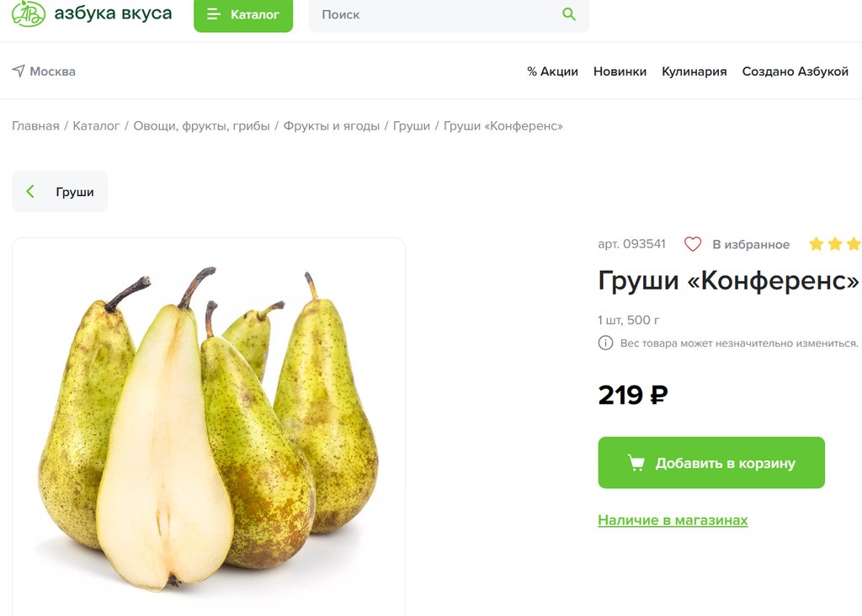Screen dimensions: 862x616
Task: Click the back chevron beside Груши
Action: click(x=30, y=191)
